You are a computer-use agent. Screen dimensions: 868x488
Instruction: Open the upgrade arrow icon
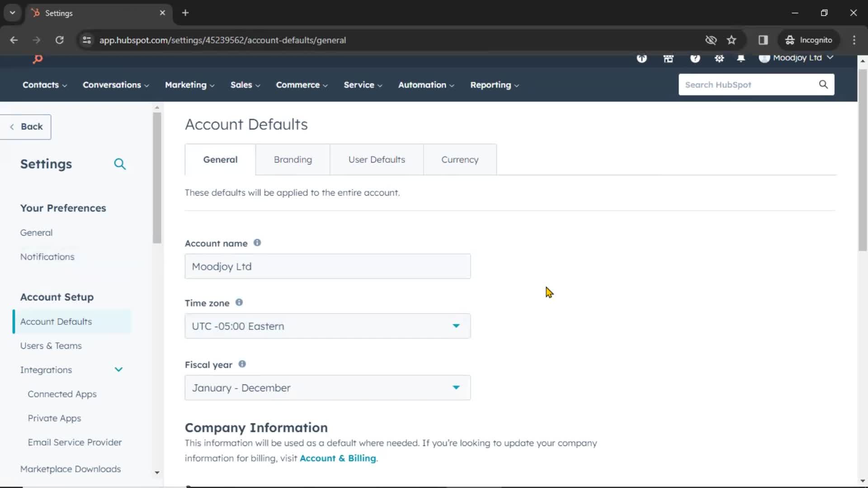(x=642, y=58)
